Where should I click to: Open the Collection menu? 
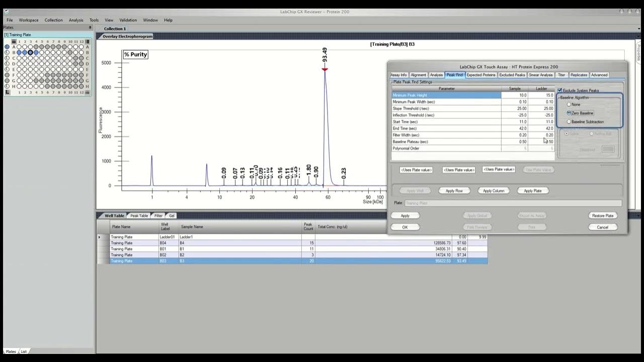pyautogui.click(x=53, y=20)
